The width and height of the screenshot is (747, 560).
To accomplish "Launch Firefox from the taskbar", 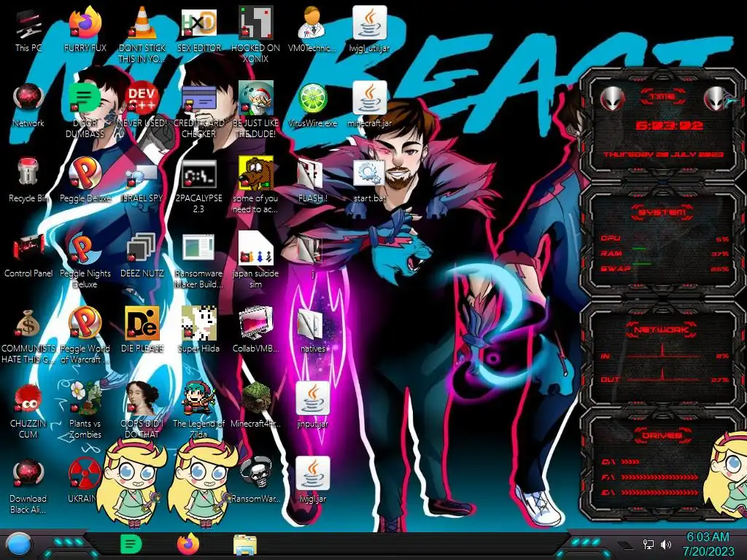I will click(x=188, y=544).
